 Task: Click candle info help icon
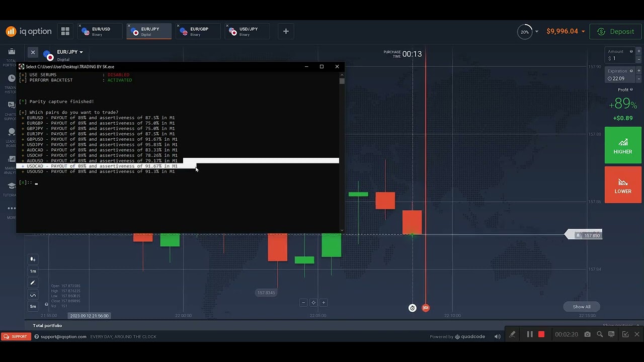(46, 304)
